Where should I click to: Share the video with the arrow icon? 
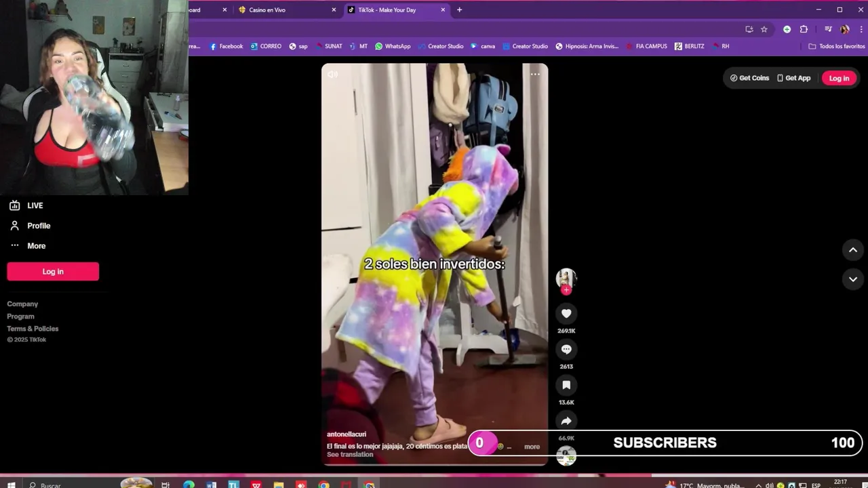click(x=566, y=421)
